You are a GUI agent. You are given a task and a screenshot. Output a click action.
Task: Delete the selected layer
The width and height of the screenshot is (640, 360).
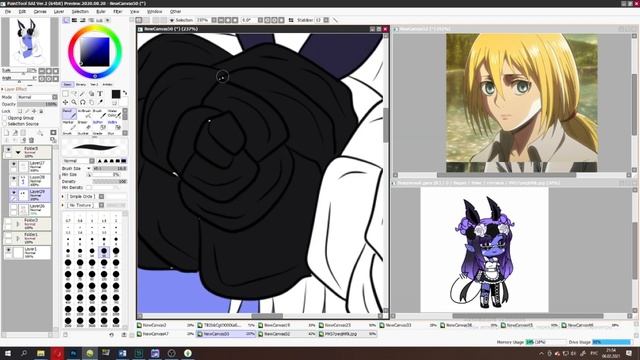(x=31, y=140)
